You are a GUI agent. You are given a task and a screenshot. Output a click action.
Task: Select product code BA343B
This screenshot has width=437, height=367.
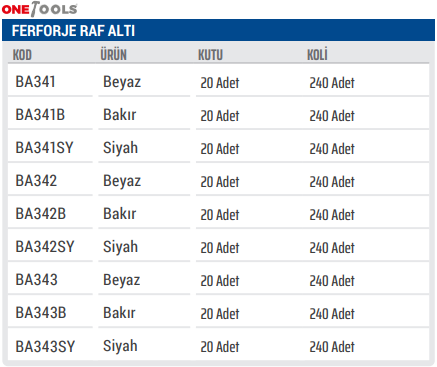[41, 313]
